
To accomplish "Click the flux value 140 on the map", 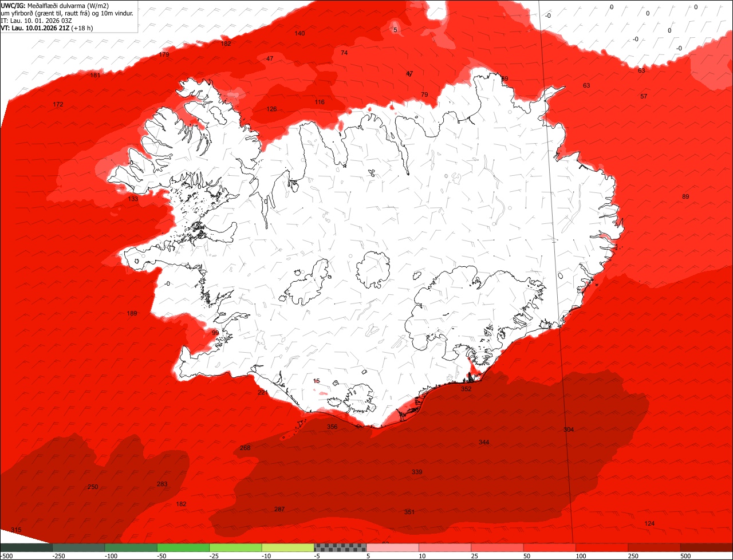I will pyautogui.click(x=299, y=33).
